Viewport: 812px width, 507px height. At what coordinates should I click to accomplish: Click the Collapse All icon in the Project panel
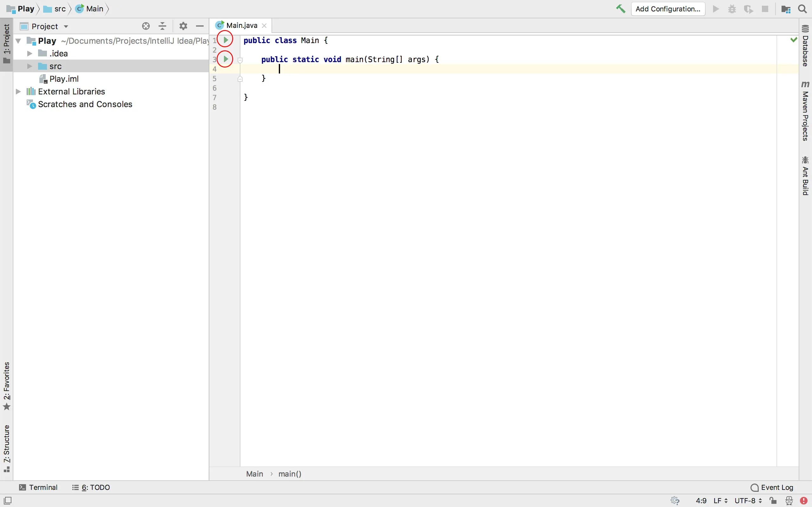[162, 26]
